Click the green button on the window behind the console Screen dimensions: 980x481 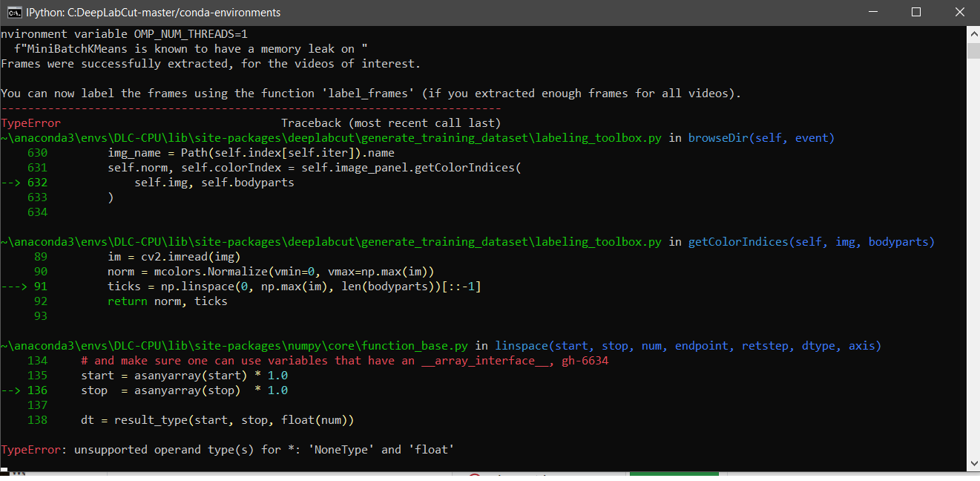point(673,477)
